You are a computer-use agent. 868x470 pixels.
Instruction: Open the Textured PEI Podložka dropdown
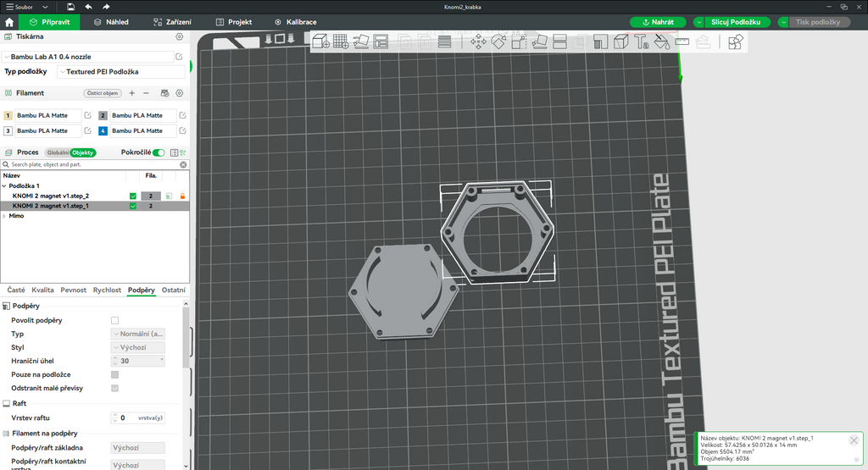pos(121,72)
